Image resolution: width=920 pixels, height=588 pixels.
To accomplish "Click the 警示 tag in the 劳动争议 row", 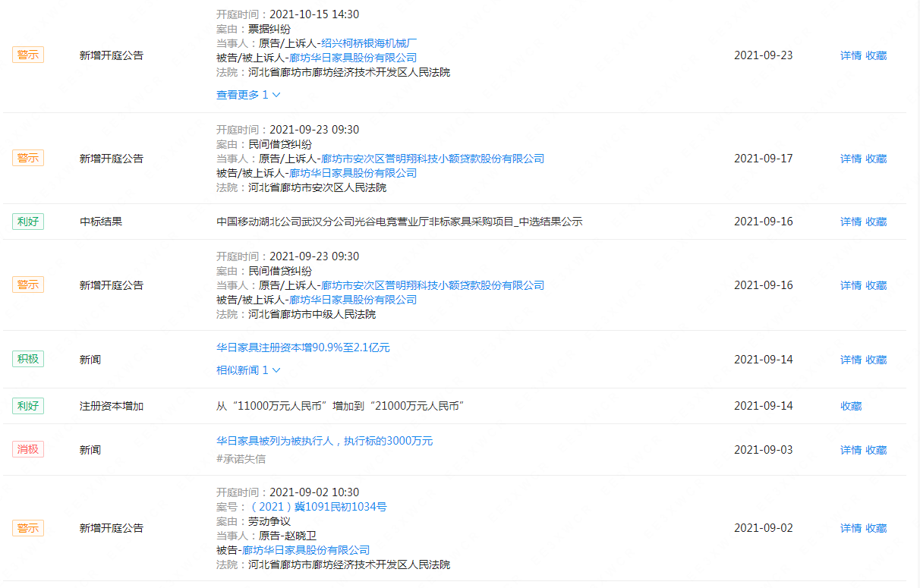I will [x=28, y=528].
